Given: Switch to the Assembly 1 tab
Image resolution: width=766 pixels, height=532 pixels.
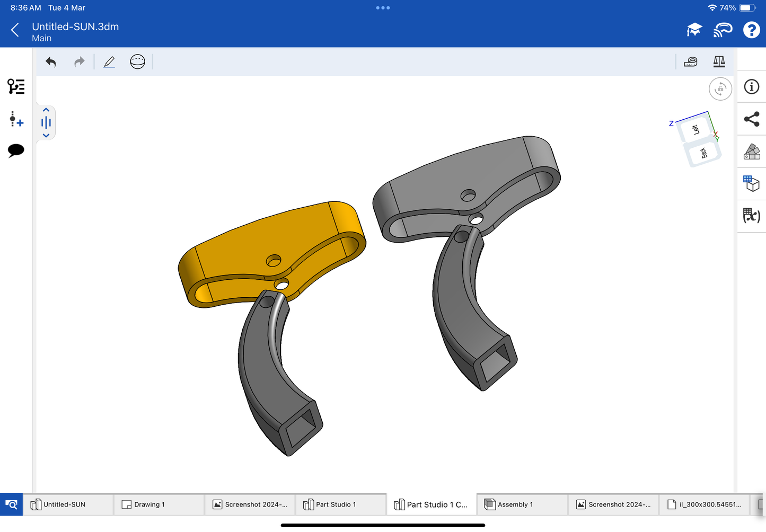Looking at the screenshot, I should pyautogui.click(x=522, y=504).
